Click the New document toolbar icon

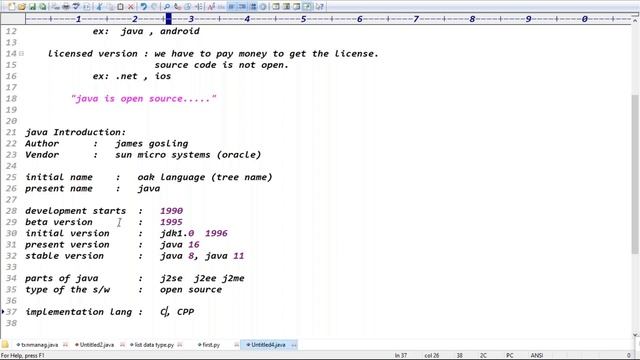click(x=11, y=7)
